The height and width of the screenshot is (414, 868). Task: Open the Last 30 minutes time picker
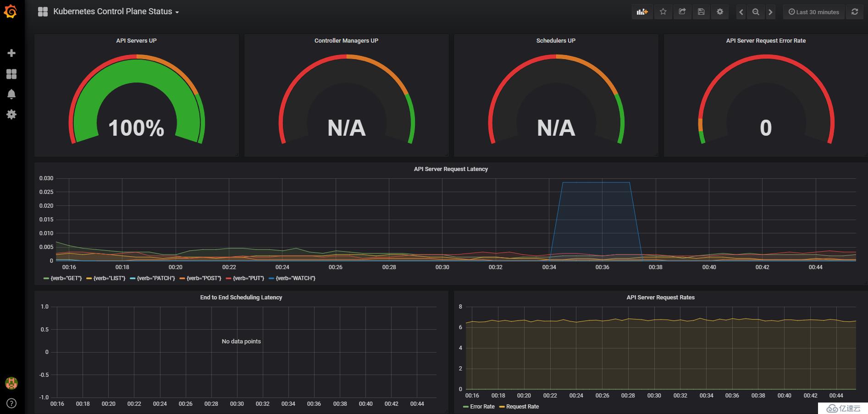[x=814, y=12]
